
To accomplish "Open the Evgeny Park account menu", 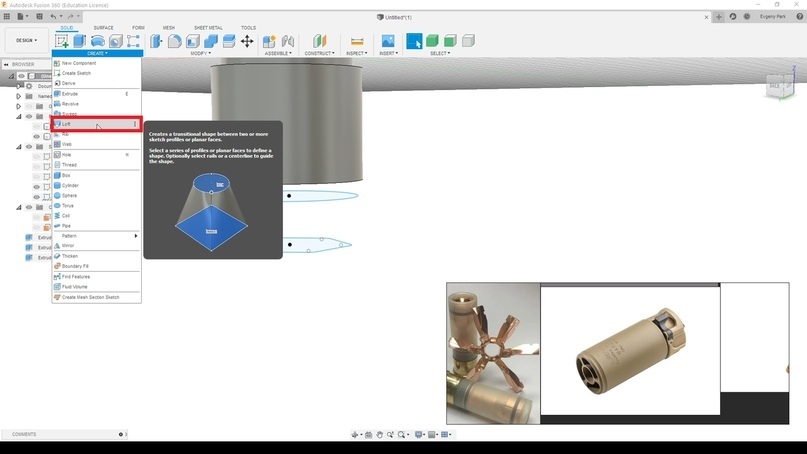I will click(774, 17).
